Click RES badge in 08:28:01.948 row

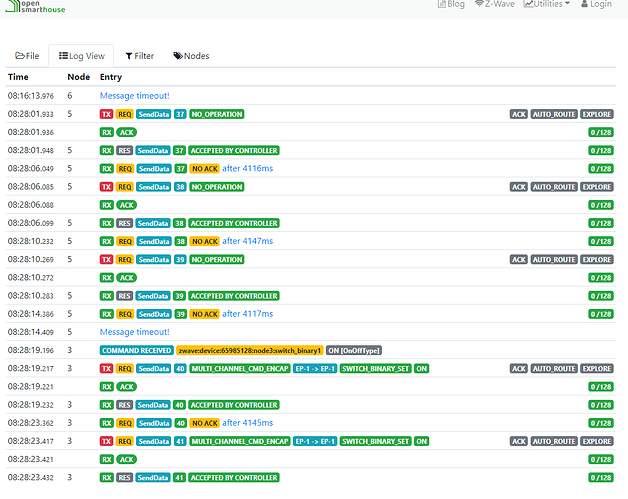[124, 151]
